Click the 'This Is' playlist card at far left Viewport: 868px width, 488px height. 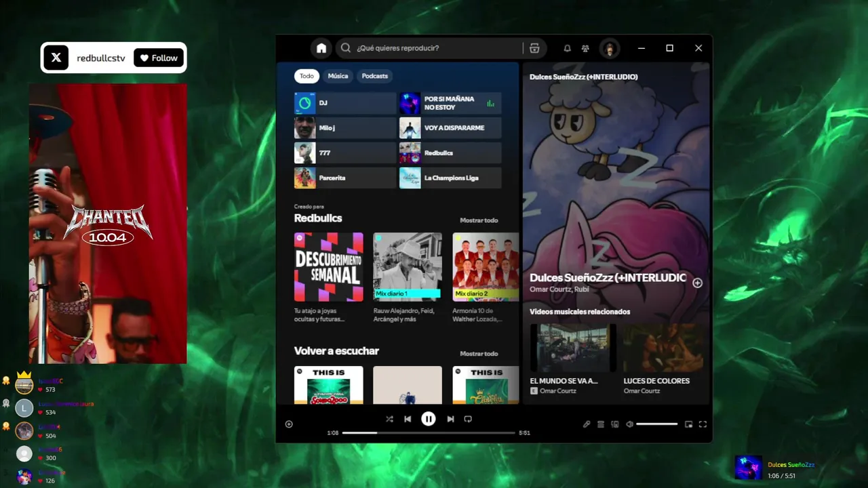pos(329,385)
